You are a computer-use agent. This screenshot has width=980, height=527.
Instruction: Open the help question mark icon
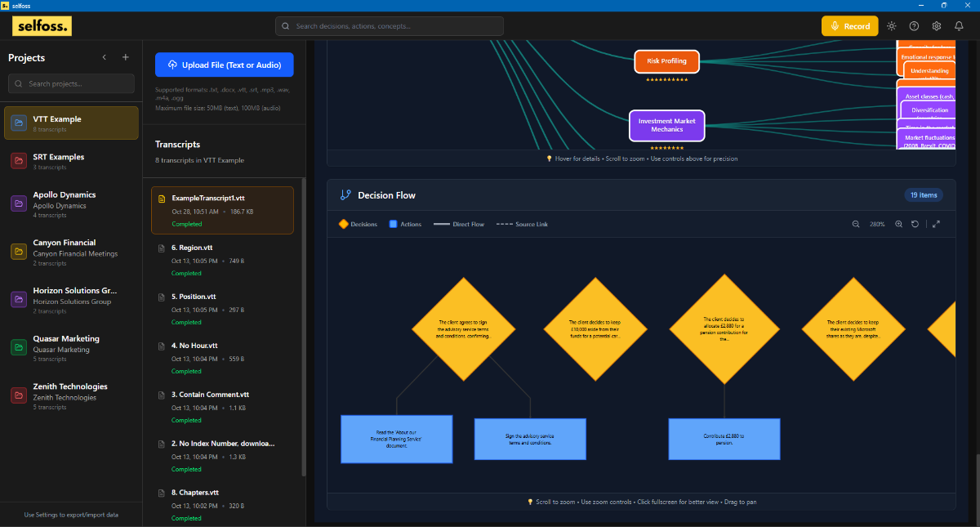pos(914,26)
